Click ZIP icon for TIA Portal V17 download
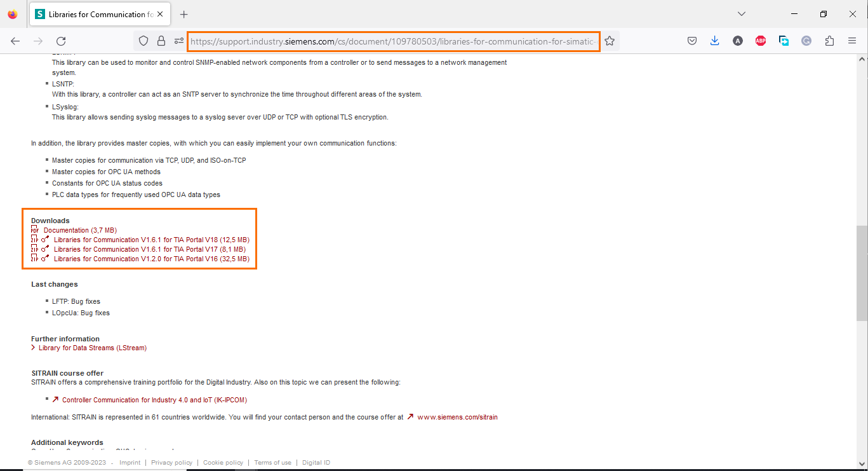The height and width of the screenshot is (471, 868). [x=35, y=249]
